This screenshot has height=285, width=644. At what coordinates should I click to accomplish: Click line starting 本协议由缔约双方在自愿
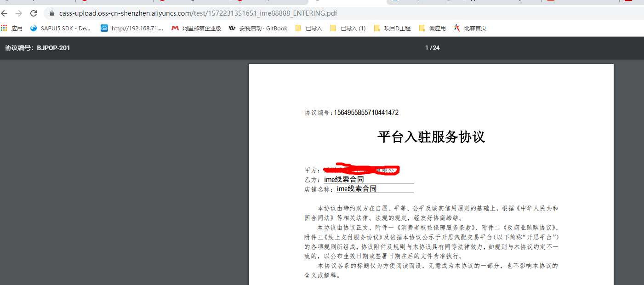point(438,208)
